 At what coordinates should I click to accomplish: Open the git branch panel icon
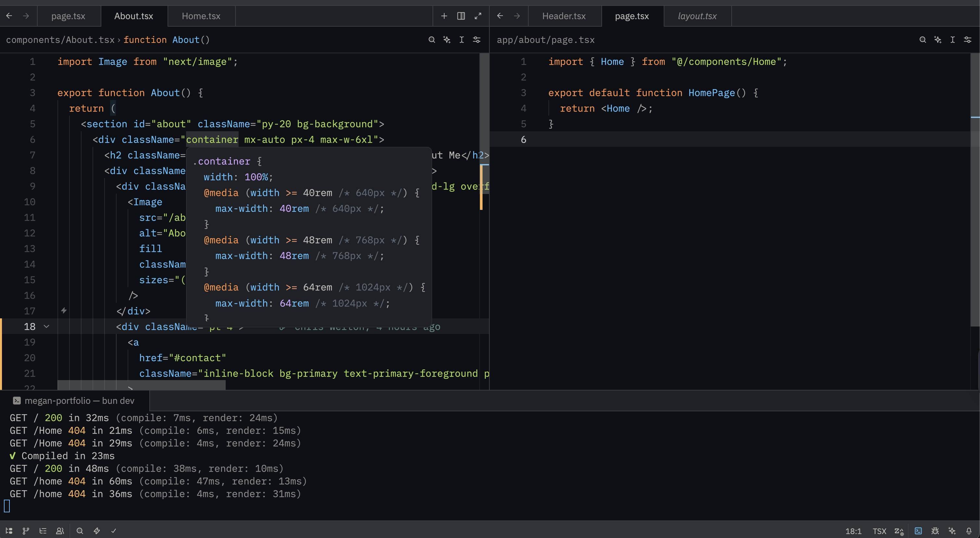click(x=26, y=531)
